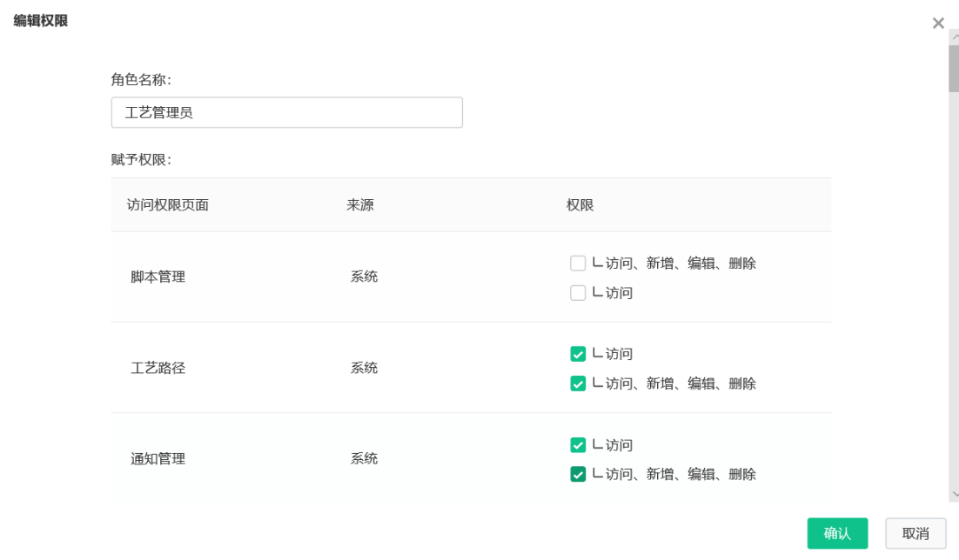Click the 编辑权限 dialog title
The width and height of the screenshot is (959, 560).
pyautogui.click(x=40, y=21)
